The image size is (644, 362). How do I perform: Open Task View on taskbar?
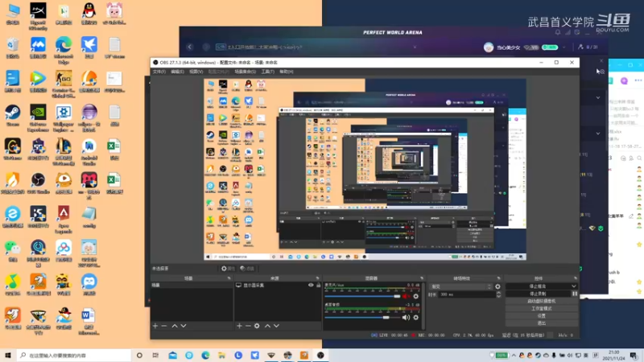[155, 355]
